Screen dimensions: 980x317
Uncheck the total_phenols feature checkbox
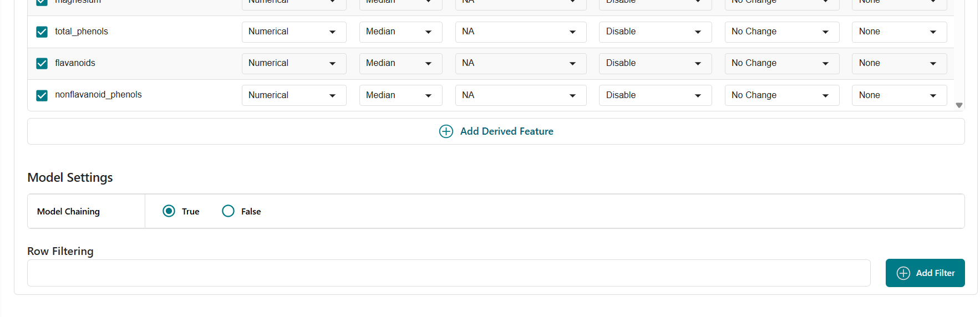(x=42, y=32)
